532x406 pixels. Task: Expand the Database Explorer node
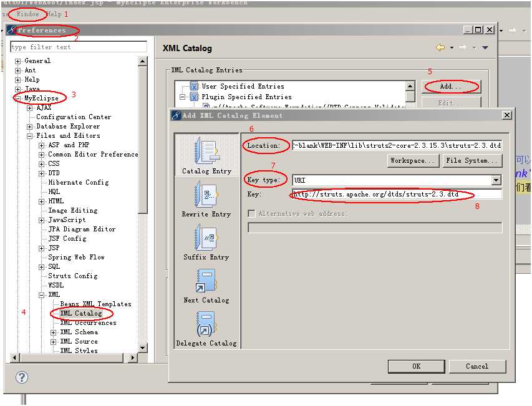click(29, 127)
